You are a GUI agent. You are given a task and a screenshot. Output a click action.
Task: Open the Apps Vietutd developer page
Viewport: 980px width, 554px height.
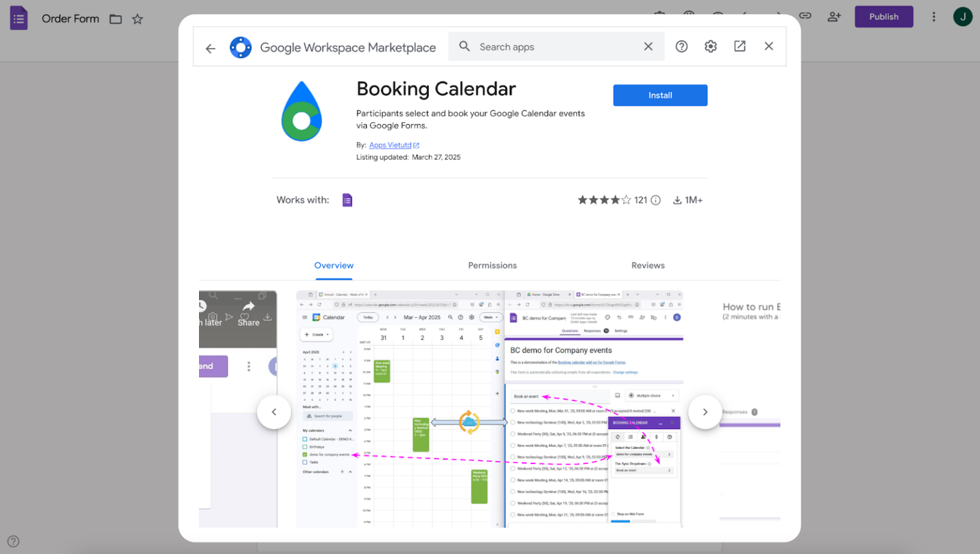[x=390, y=145]
